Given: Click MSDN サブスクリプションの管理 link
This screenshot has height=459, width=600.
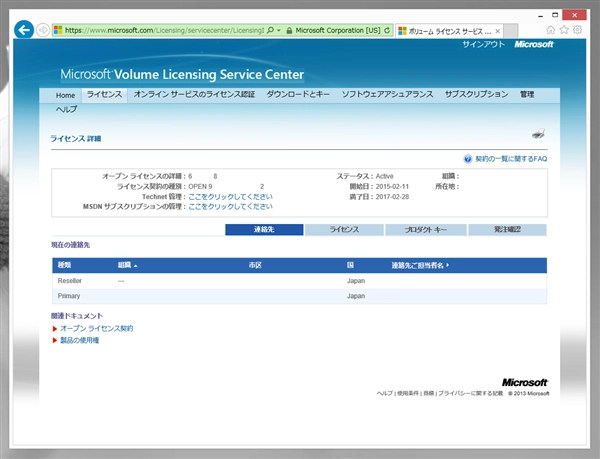Looking at the screenshot, I should pos(230,207).
